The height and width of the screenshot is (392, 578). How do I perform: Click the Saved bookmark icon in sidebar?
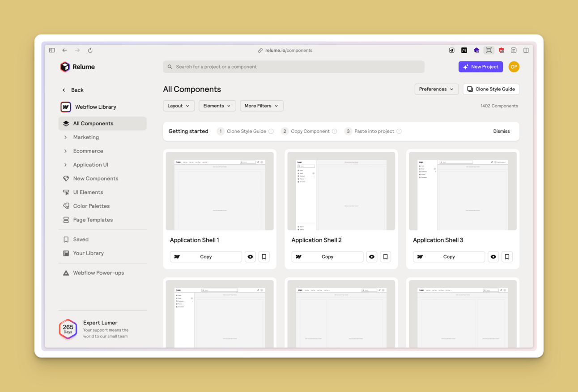[66, 239]
